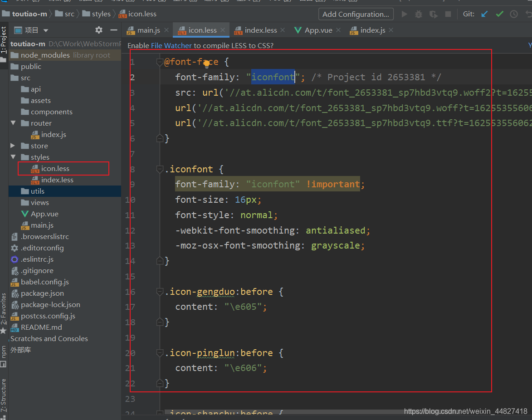Click the Git commit checkmark
Viewport: 532px width, 420px height.
[499, 14]
